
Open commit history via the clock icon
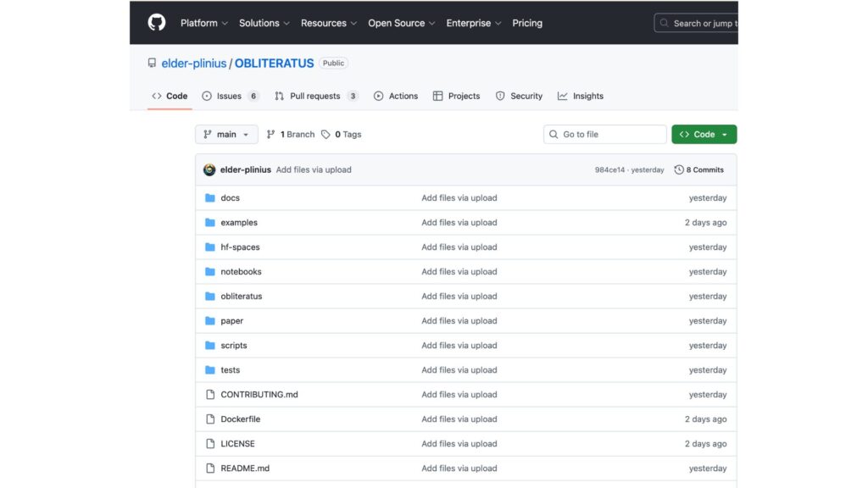point(680,169)
